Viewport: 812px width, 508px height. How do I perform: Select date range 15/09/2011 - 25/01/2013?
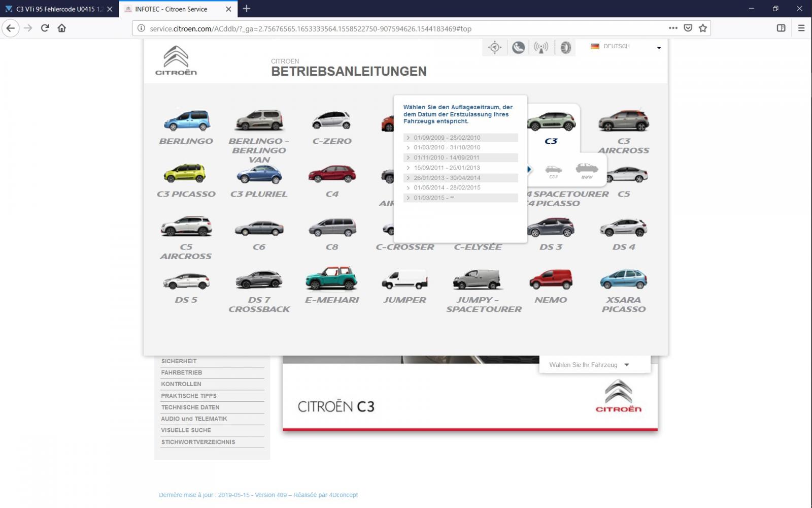[x=461, y=168]
